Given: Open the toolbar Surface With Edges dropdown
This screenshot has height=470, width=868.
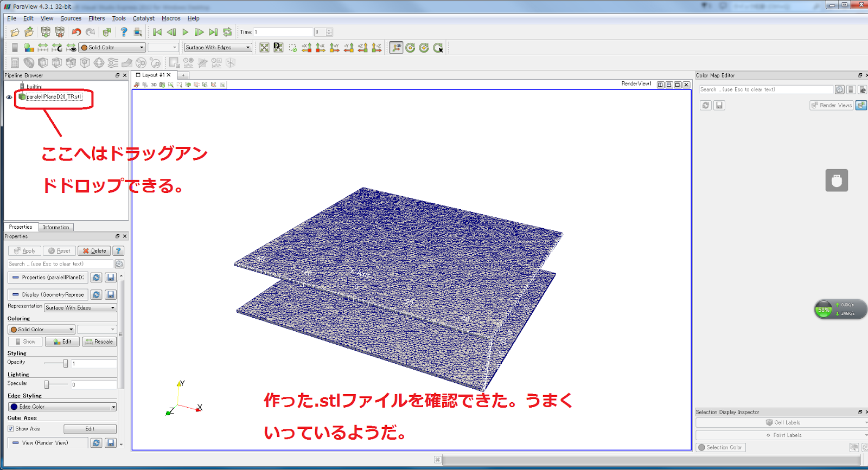Looking at the screenshot, I should [x=218, y=48].
